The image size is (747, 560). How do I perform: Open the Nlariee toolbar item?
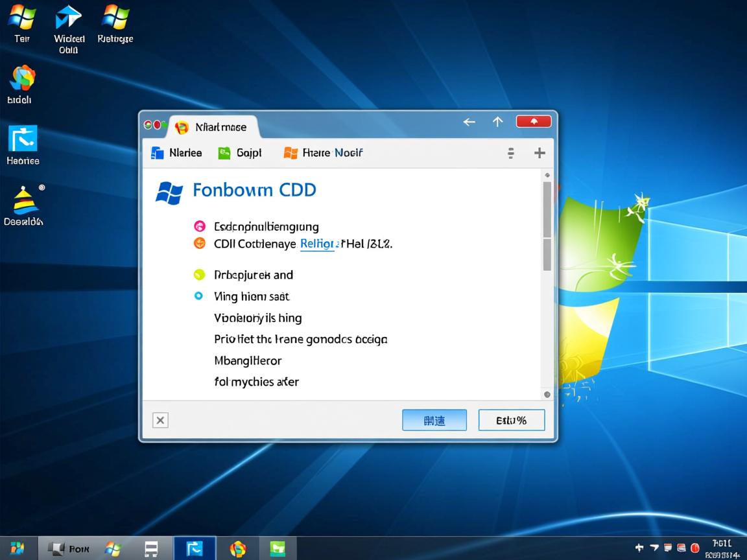[x=176, y=153]
